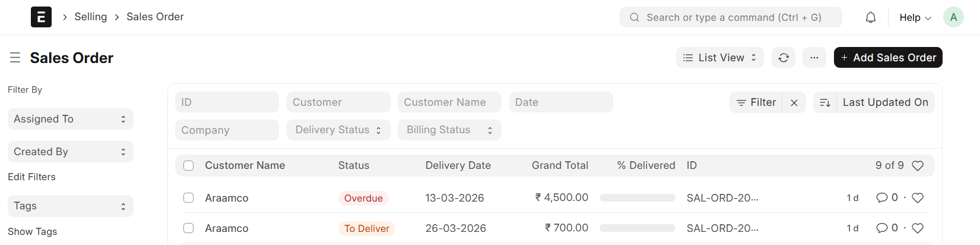The height and width of the screenshot is (245, 980).
Task: Open the Billing Status dropdown
Action: pos(449,130)
